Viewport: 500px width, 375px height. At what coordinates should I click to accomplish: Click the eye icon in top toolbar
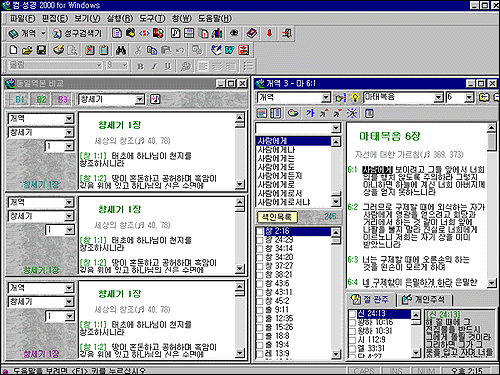pyautogui.click(x=234, y=33)
